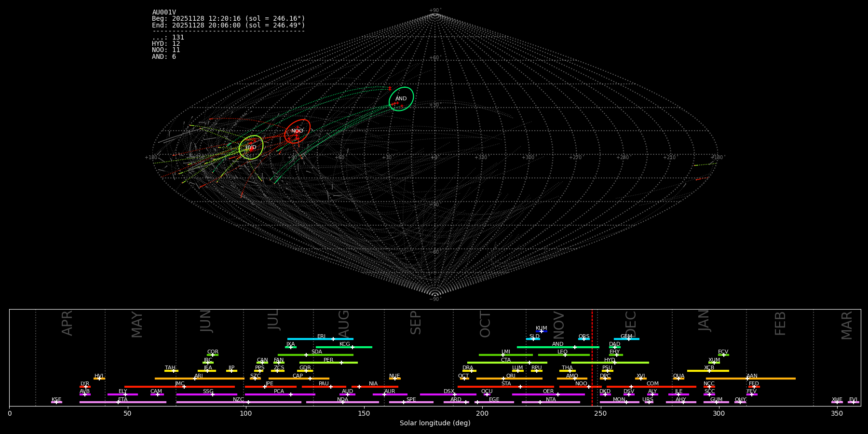
Task: Click the peak marker on the NZC bar
Action: [248, 402]
